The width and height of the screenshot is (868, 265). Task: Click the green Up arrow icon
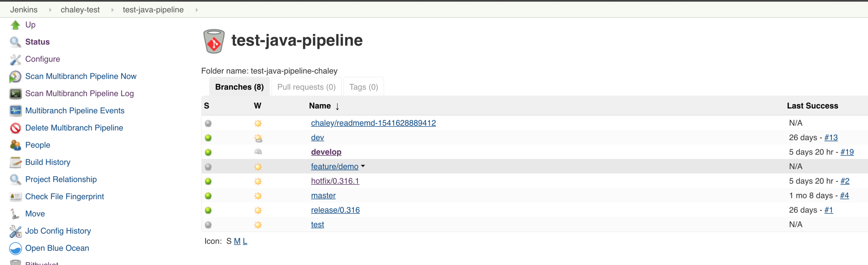[x=15, y=25]
